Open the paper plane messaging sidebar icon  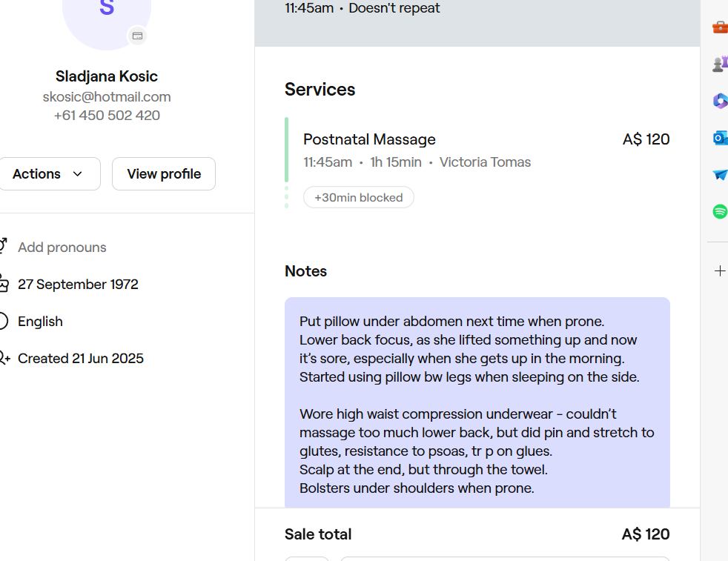(719, 175)
